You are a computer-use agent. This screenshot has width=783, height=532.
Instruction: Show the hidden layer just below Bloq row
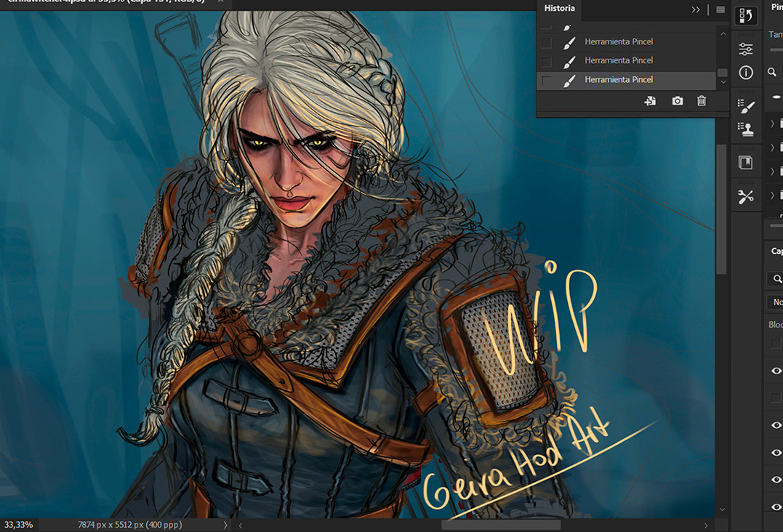tap(776, 343)
